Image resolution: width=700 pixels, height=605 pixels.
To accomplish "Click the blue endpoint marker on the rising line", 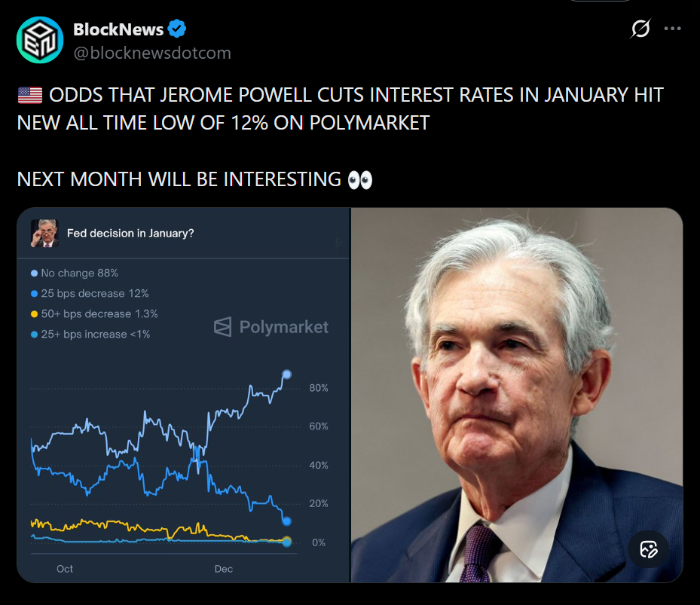I will [286, 374].
